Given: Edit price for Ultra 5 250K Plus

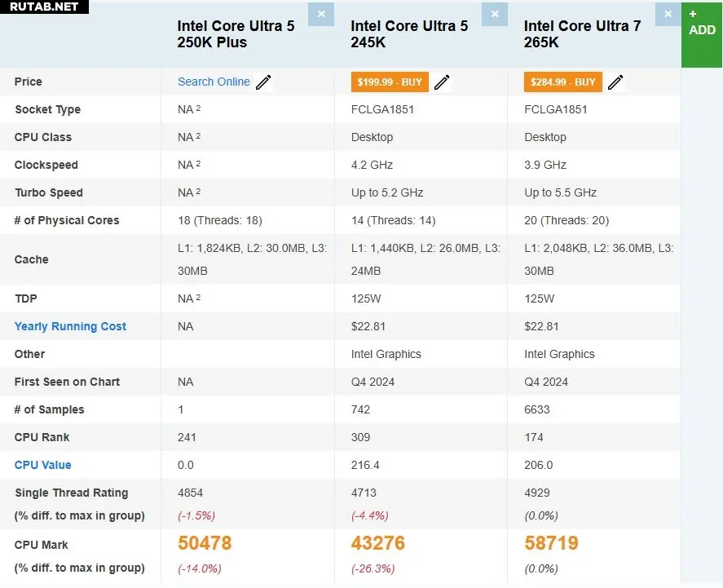Looking at the screenshot, I should coord(263,82).
